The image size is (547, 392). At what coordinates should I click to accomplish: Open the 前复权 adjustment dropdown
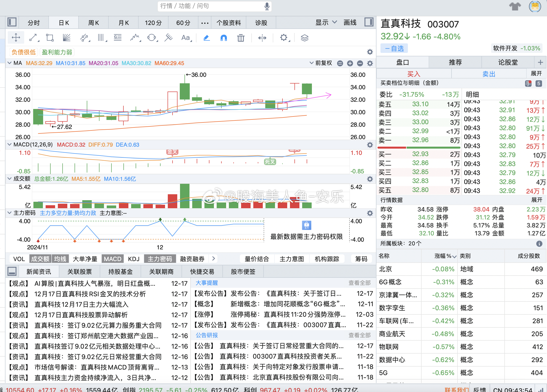321,63
